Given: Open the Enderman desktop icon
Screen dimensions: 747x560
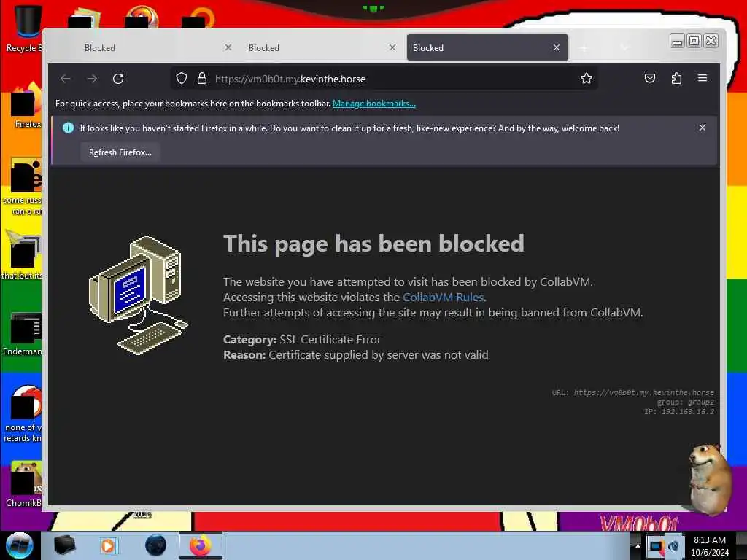Looking at the screenshot, I should 23,333.
